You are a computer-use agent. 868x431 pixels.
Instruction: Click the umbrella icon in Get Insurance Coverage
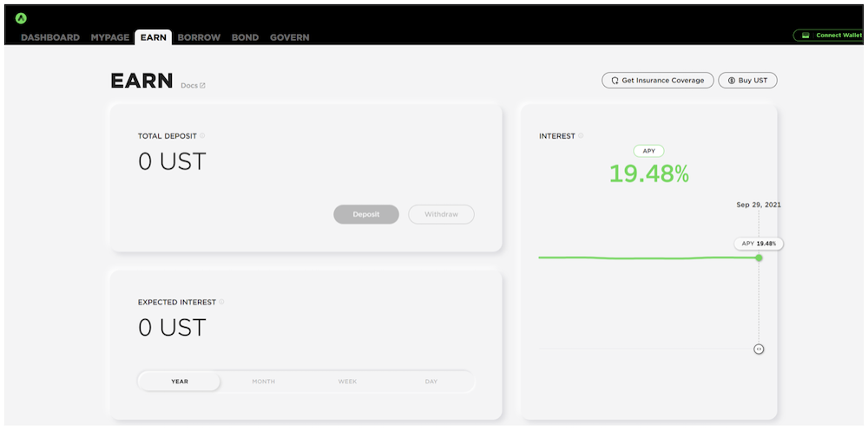(615, 81)
